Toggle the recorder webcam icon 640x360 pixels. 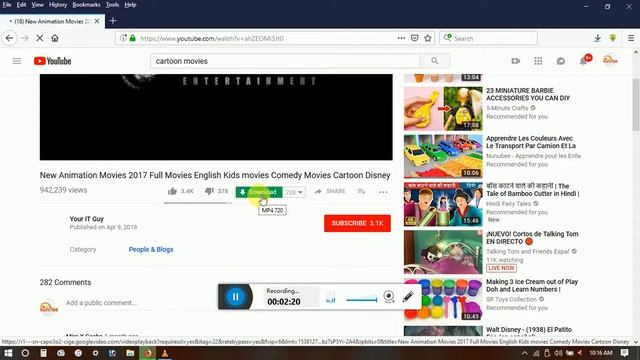[x=389, y=297]
